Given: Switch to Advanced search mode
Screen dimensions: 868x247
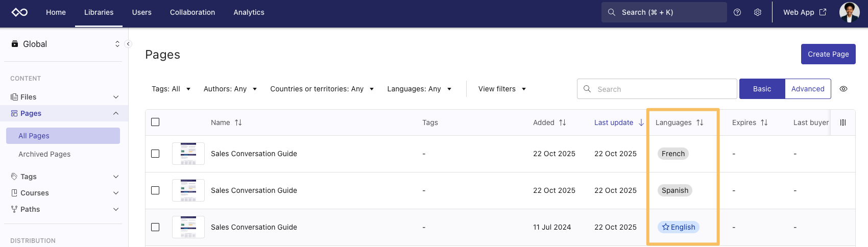Looking at the screenshot, I should tap(807, 89).
